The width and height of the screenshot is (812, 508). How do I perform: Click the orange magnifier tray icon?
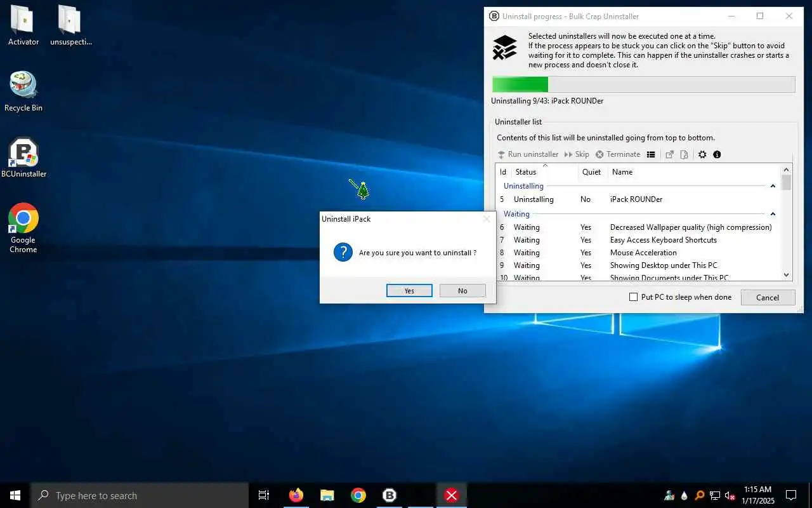700,496
